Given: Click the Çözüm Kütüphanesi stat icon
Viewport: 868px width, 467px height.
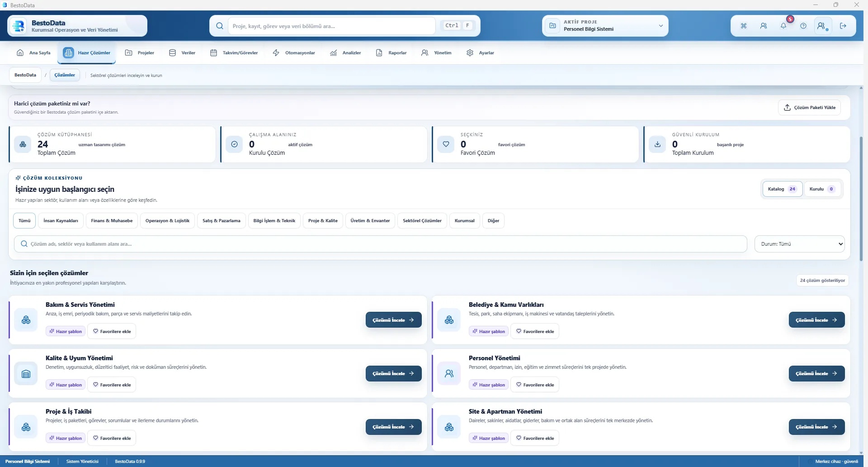Looking at the screenshot, I should tap(23, 144).
